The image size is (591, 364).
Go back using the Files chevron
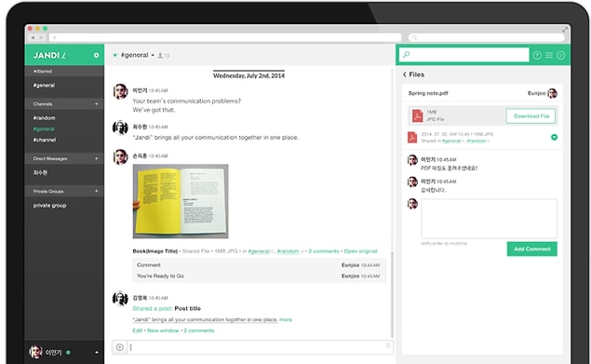pos(405,74)
